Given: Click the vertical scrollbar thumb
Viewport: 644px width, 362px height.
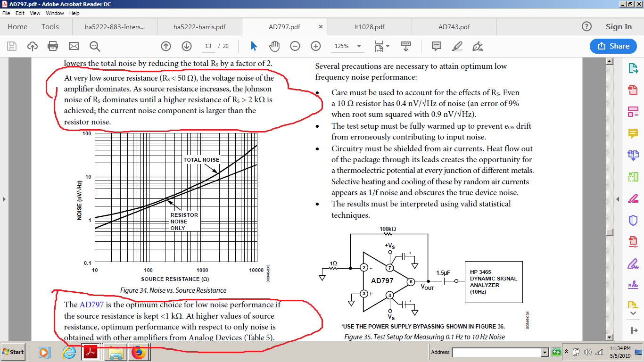Looking at the screenshot, I should [x=610, y=232].
